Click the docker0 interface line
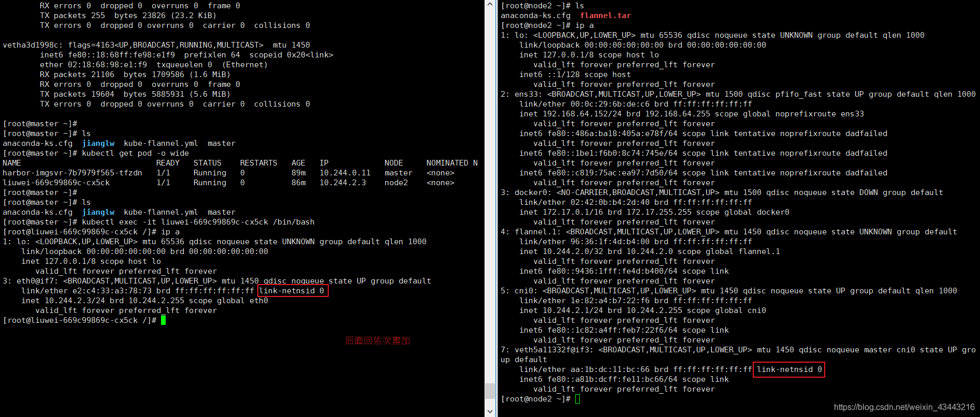Image resolution: width=980 pixels, height=417 pixels. pyautogui.click(x=722, y=192)
